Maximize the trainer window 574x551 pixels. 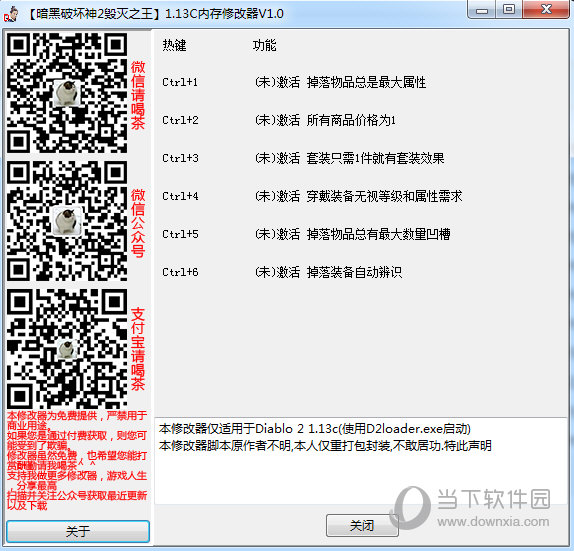tap(509, 9)
